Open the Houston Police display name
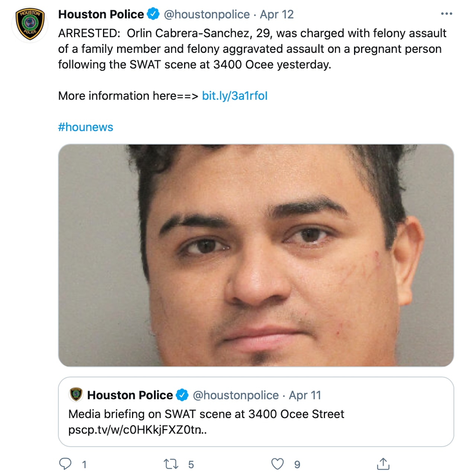 tap(101, 14)
